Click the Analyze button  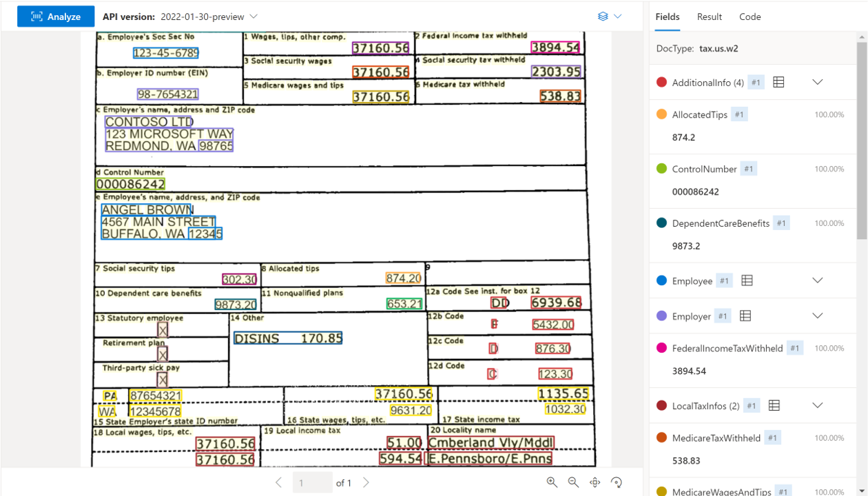coord(55,16)
